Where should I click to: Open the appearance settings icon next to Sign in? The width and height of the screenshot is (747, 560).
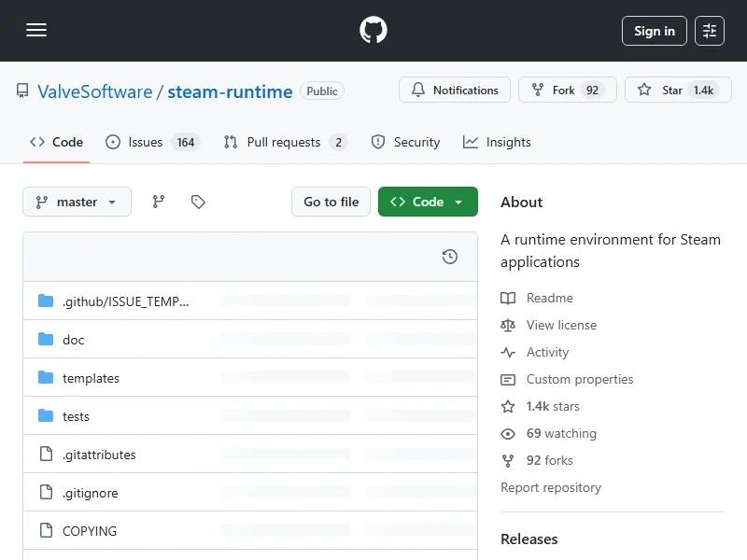[710, 31]
